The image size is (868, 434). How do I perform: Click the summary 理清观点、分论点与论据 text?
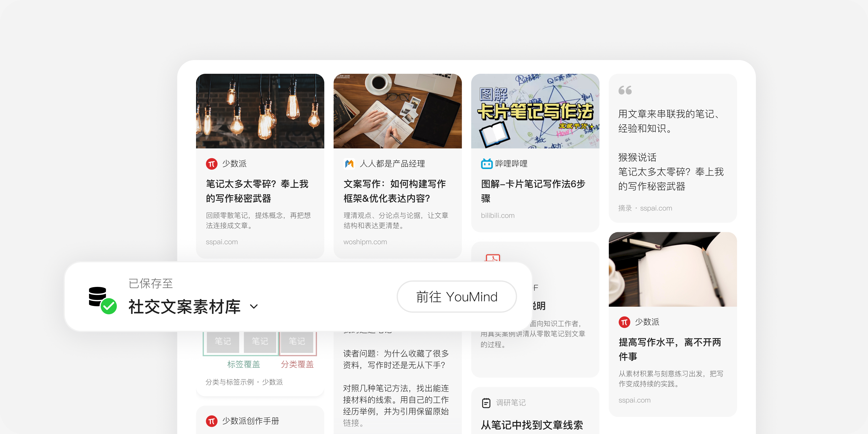tap(396, 220)
